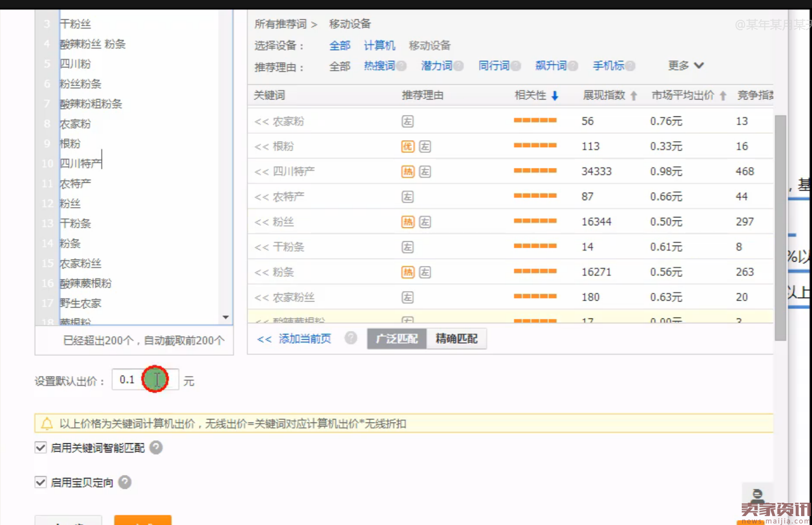Open help icon next to 潜力词

[x=459, y=66]
